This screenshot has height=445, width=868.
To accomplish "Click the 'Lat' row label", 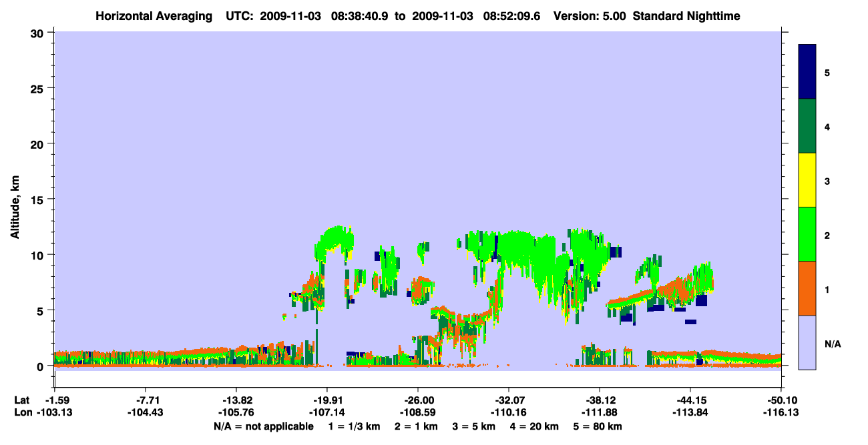I will (x=21, y=400).
